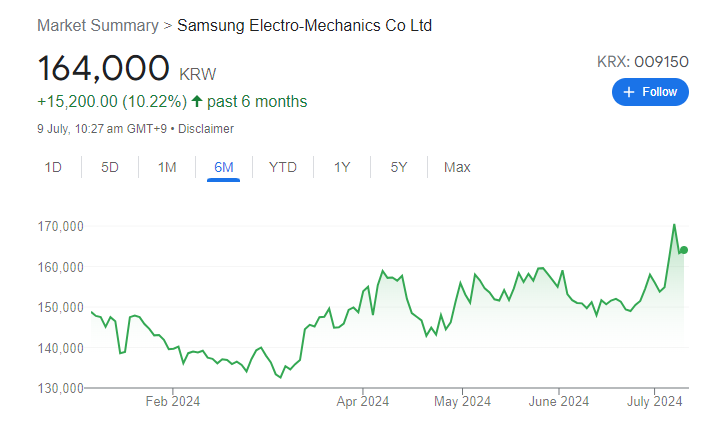Select the 5D time range tab
This screenshot has height=424, width=718.
coord(110,167)
